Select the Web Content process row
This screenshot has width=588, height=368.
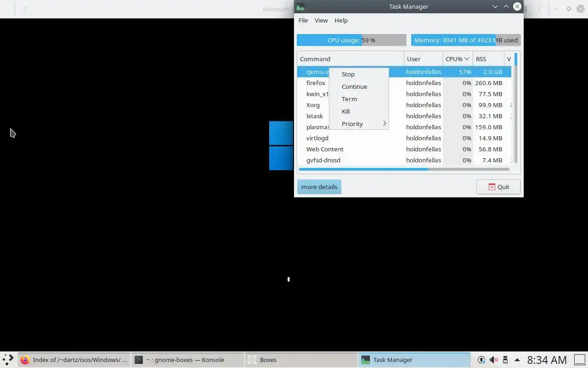(x=404, y=149)
